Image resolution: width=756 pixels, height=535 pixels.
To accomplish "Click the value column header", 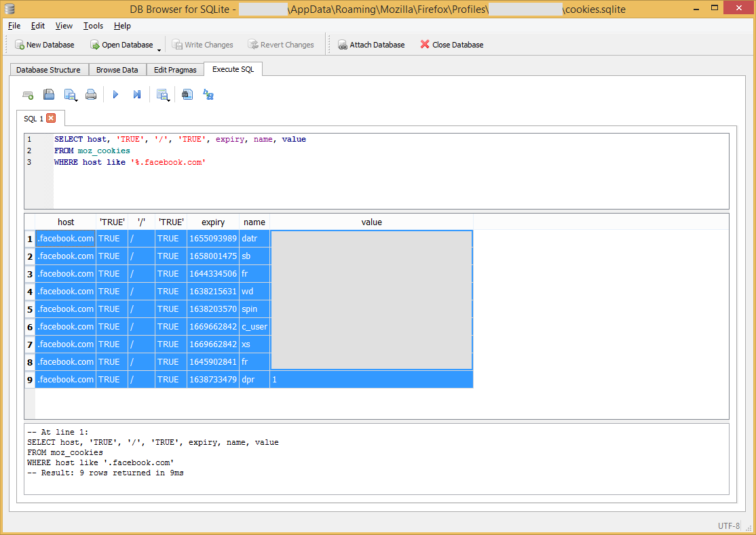I will point(372,222).
